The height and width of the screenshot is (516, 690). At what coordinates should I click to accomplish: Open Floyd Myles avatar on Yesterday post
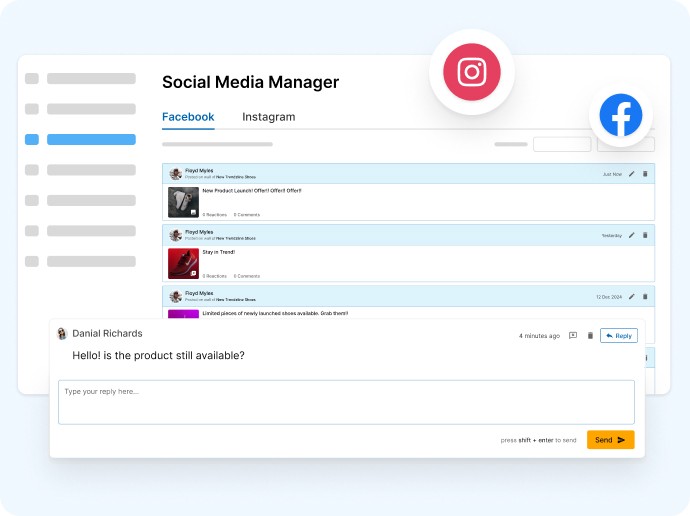tap(176, 235)
